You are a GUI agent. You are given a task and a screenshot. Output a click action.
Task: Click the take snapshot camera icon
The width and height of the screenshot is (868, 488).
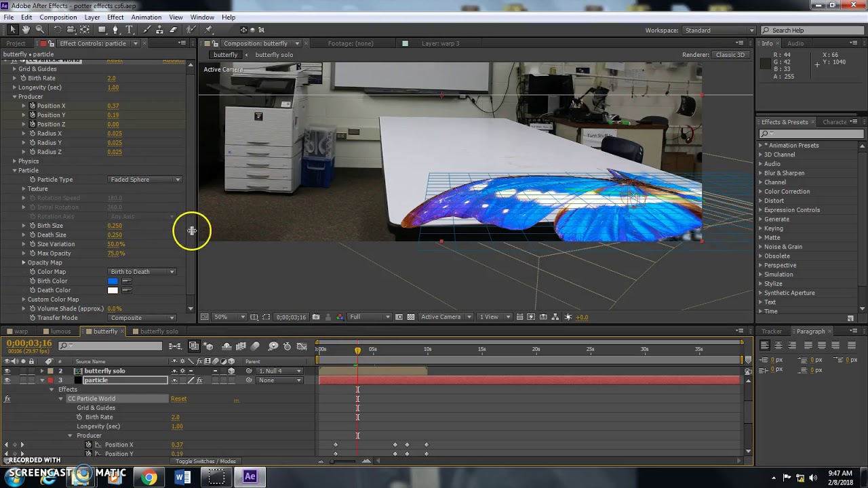coord(316,317)
